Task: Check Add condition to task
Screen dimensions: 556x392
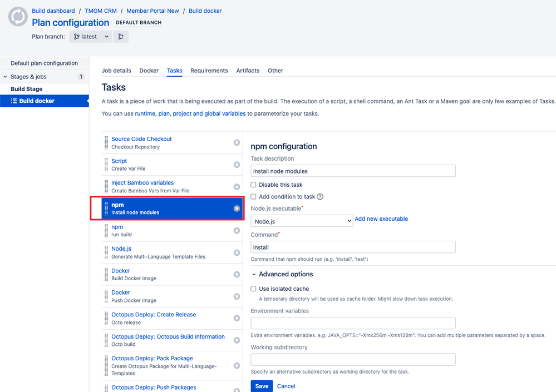Action: click(x=253, y=196)
